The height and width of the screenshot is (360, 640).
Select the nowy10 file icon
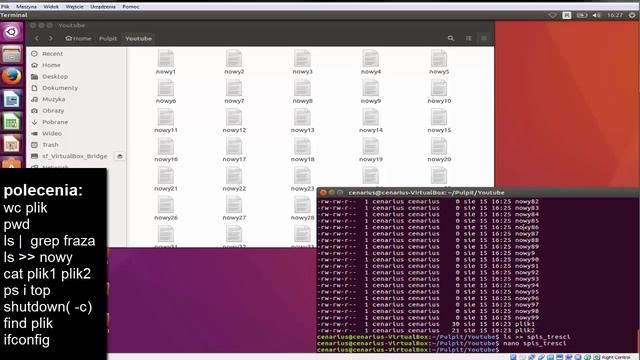pyautogui.click(x=439, y=88)
